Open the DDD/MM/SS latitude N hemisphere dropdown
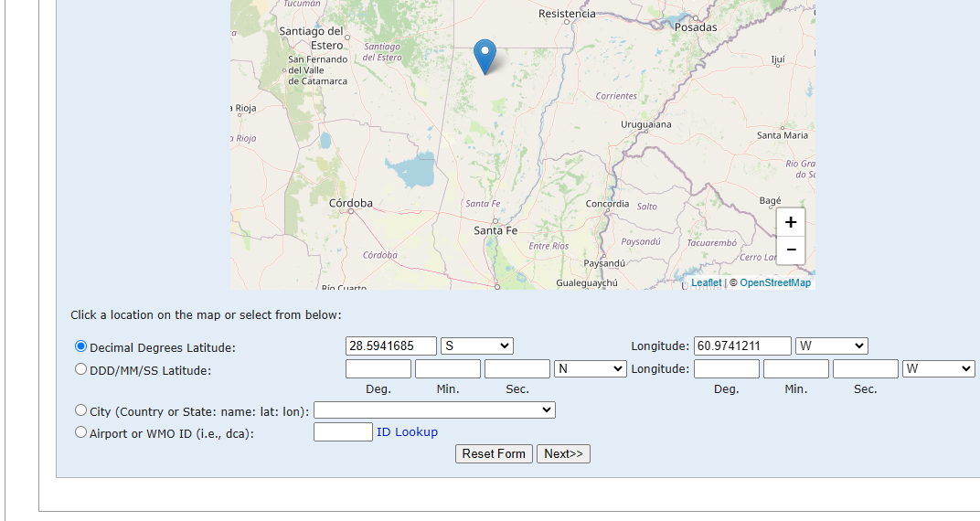Image resolution: width=980 pixels, height=521 pixels. 590,369
